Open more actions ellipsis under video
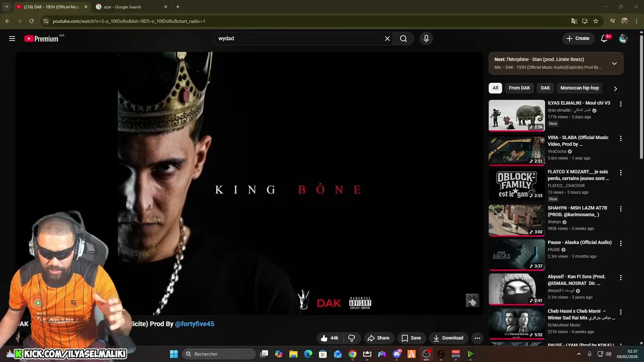This screenshot has height=362, width=644. [x=477, y=338]
